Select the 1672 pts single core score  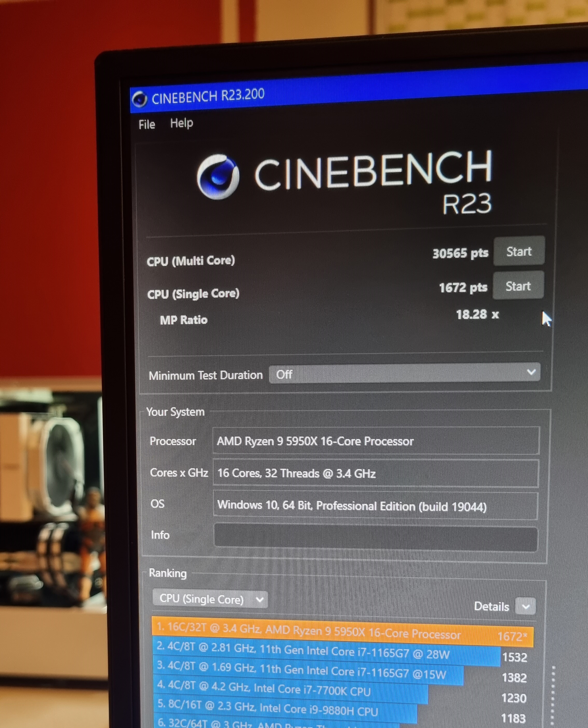463,288
